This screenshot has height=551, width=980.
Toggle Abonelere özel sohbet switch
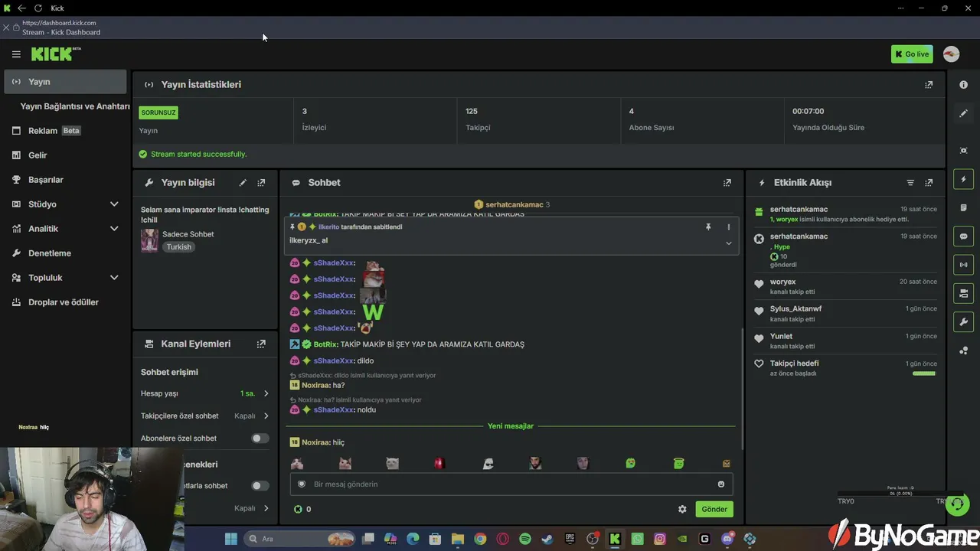point(260,439)
